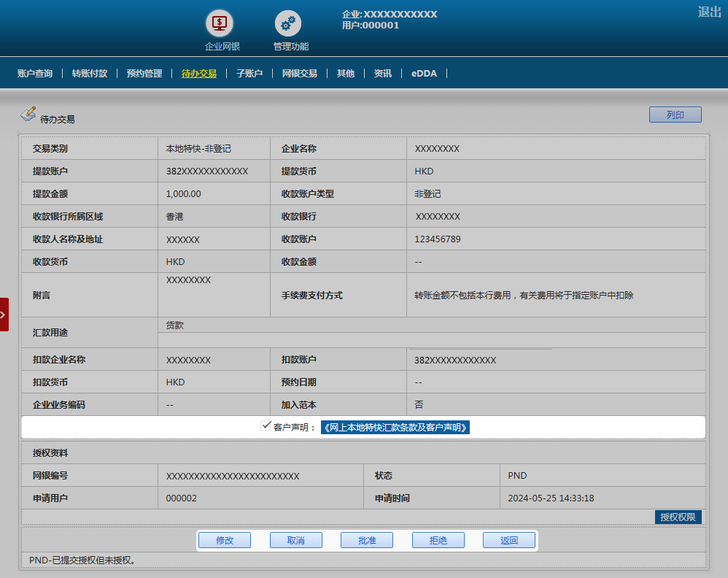This screenshot has height=578, width=728.
Task: Open 网上本地特快汇款条款及客户声明 link
Action: (395, 428)
